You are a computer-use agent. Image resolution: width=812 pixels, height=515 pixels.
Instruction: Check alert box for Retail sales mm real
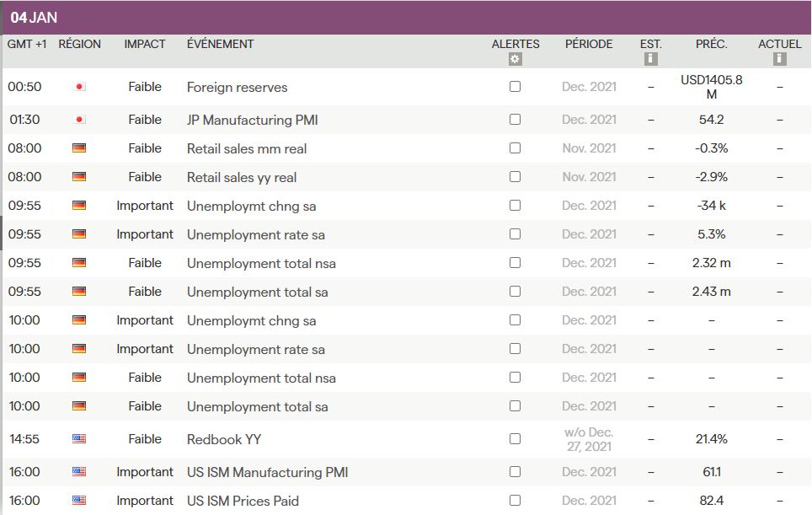click(515, 148)
